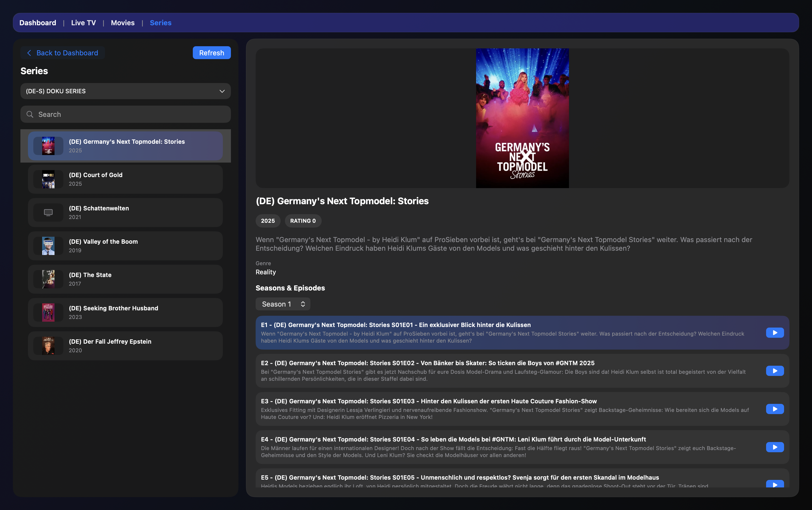The image size is (812, 510).
Task: Focus the Search input field
Action: pyautogui.click(x=125, y=114)
